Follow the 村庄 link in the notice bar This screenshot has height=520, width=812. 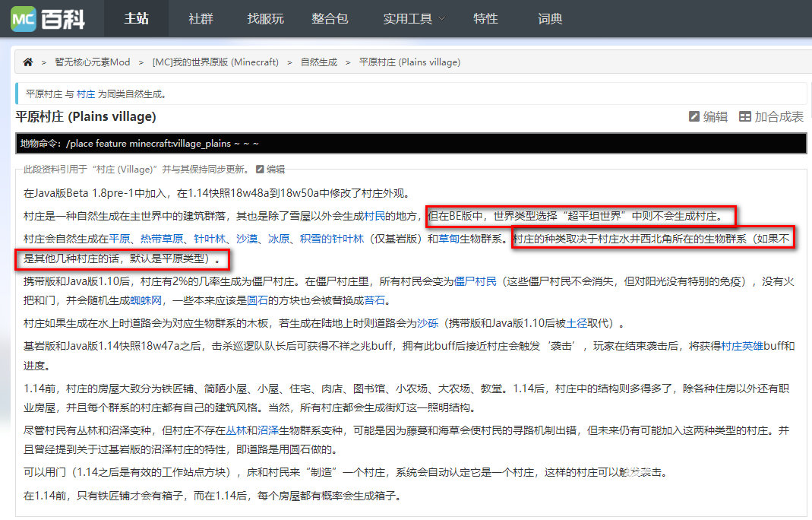pos(86,94)
